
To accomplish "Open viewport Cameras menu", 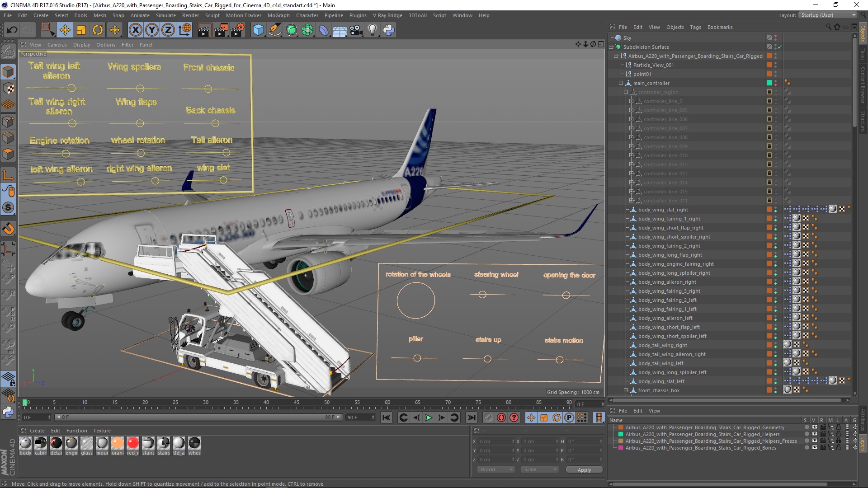I will (57, 45).
